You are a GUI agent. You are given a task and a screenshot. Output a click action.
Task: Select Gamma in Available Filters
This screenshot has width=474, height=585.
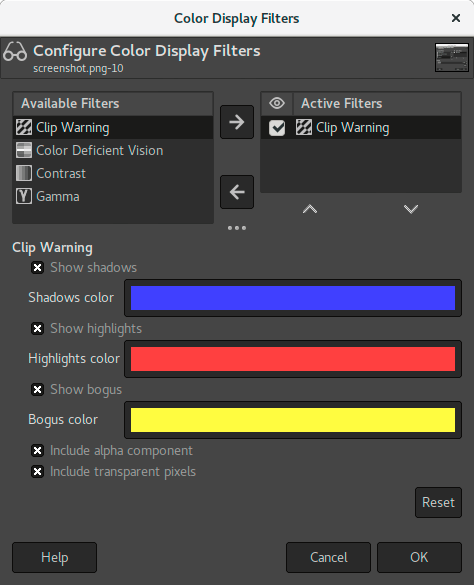tap(113, 196)
